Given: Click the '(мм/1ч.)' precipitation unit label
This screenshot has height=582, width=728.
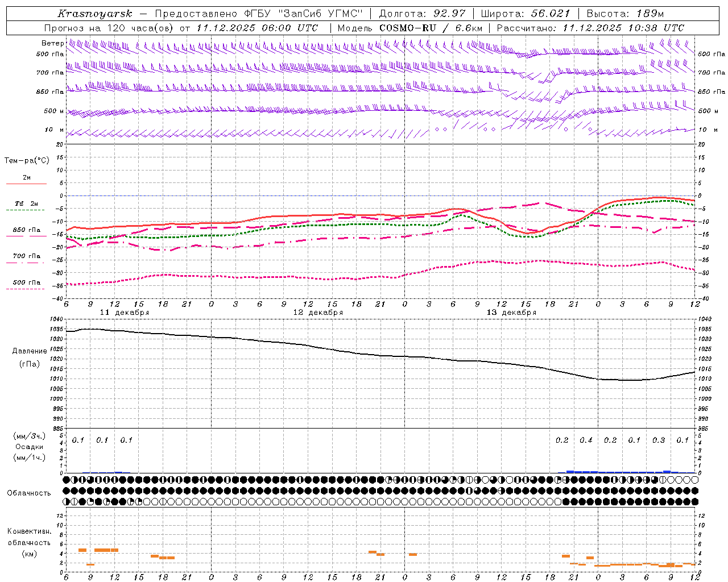Looking at the screenshot, I should click(29, 458).
